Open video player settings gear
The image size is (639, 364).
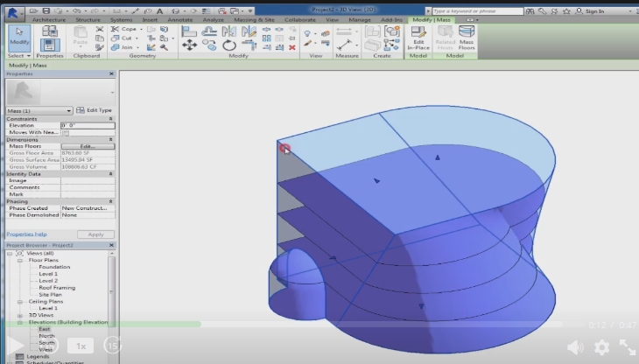[601, 346]
